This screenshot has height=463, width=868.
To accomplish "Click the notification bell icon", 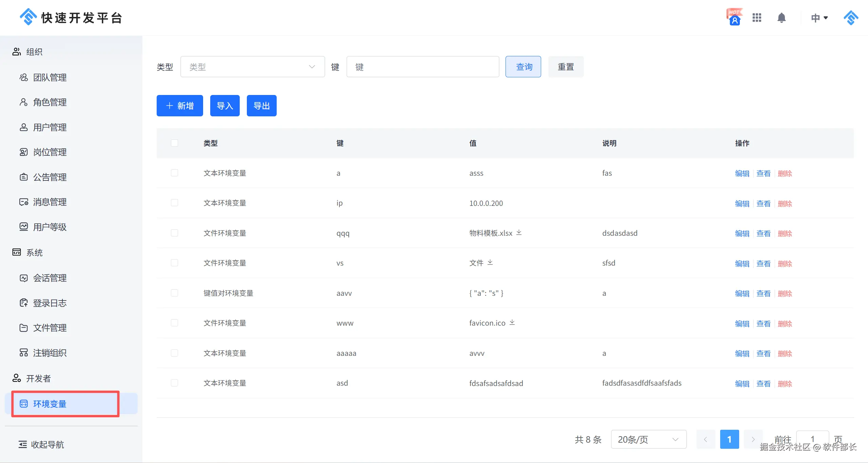I will pyautogui.click(x=781, y=18).
